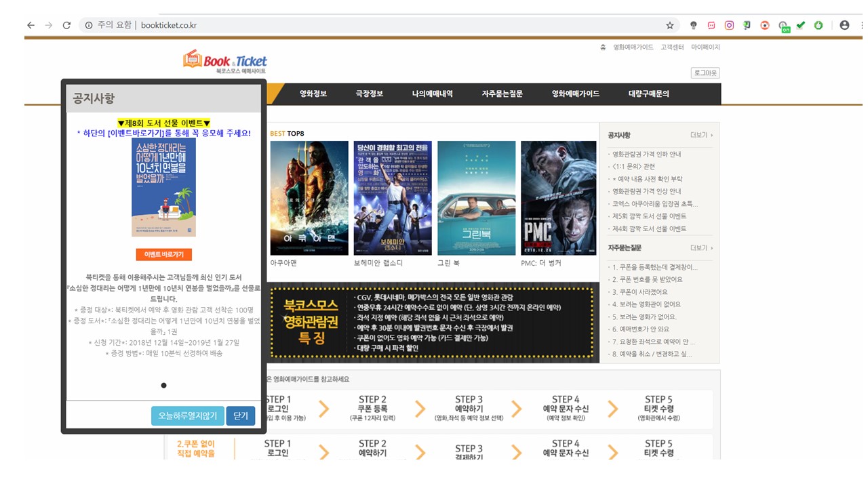Open the green checkmark extension icon
868x488 pixels.
801,25
